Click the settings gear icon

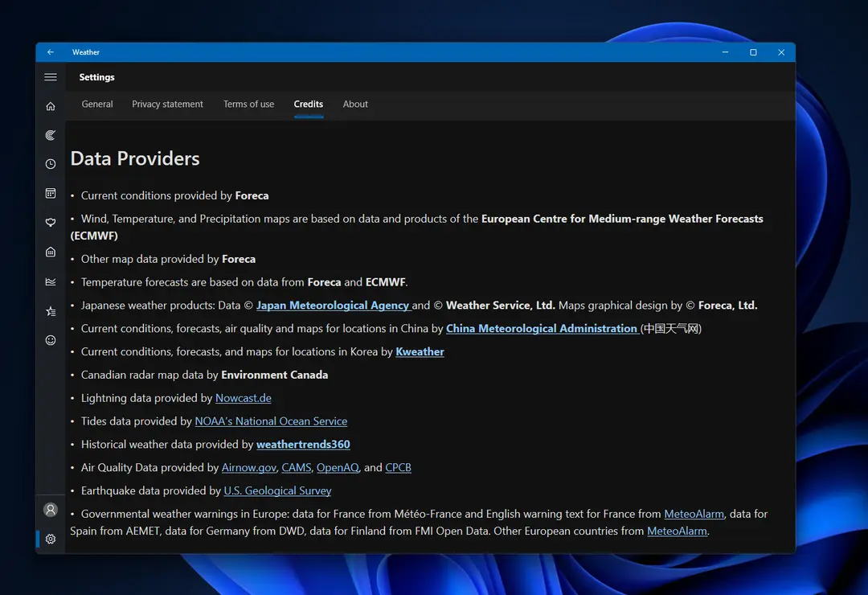(x=51, y=539)
